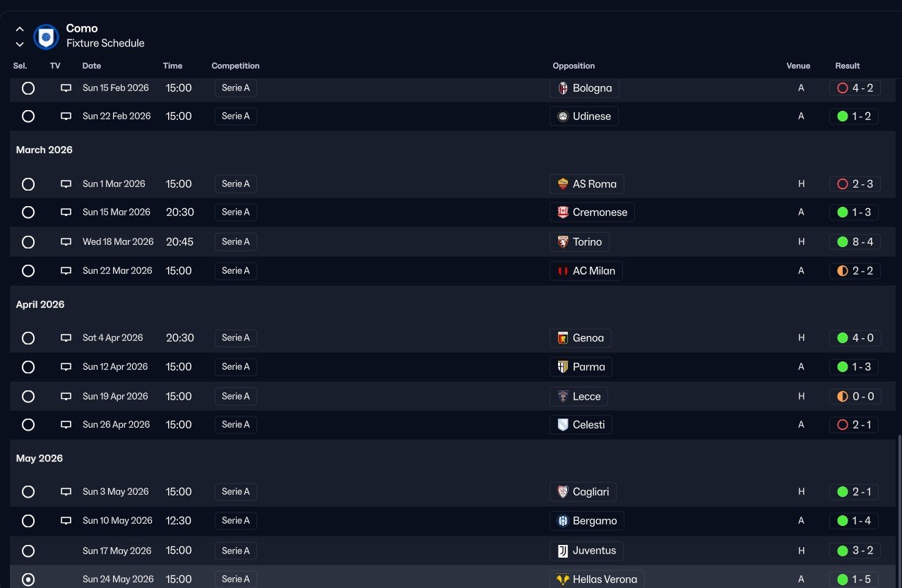Open the 8 - 4 Torino result
This screenshot has height=588, width=902.
[x=855, y=242]
